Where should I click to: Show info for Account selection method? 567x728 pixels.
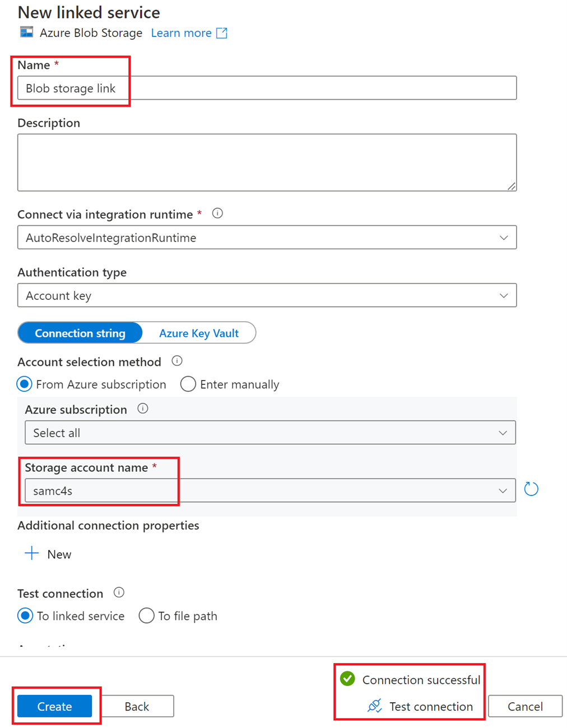pos(177,361)
